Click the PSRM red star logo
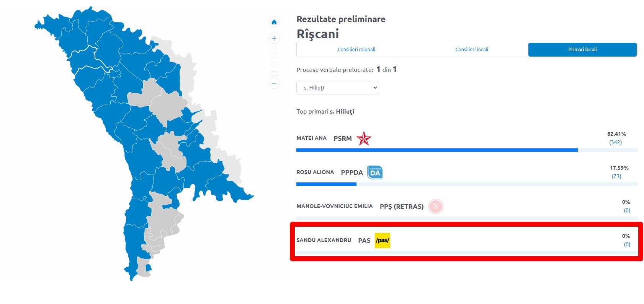Viewport: 644px width, 304px height. pyautogui.click(x=364, y=138)
